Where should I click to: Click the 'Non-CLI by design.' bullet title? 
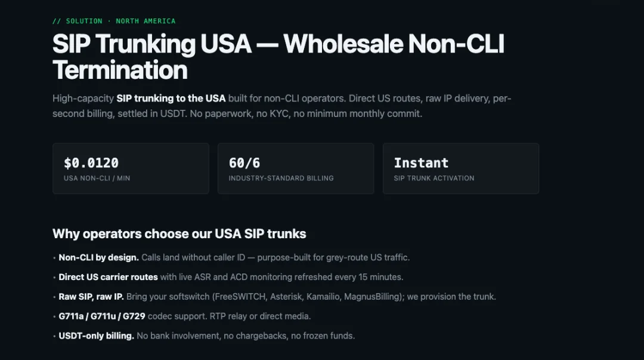click(98, 257)
